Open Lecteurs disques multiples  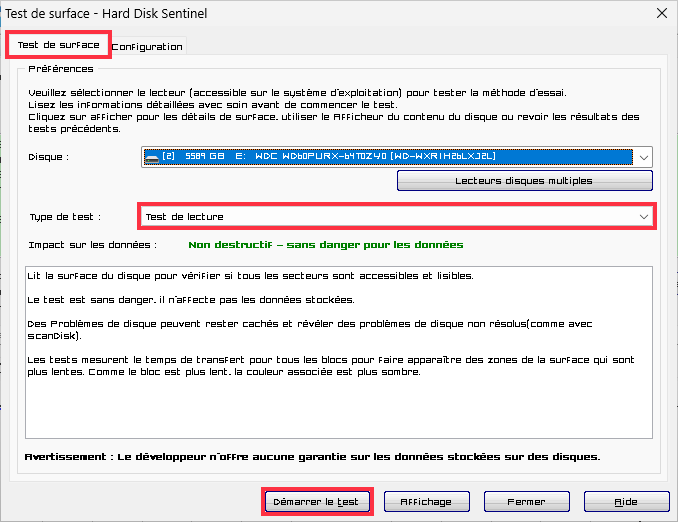524,181
